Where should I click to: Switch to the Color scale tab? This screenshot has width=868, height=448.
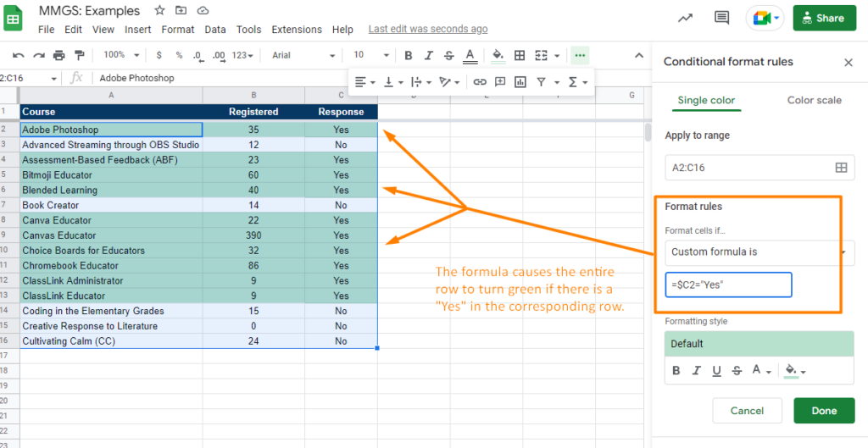point(814,100)
